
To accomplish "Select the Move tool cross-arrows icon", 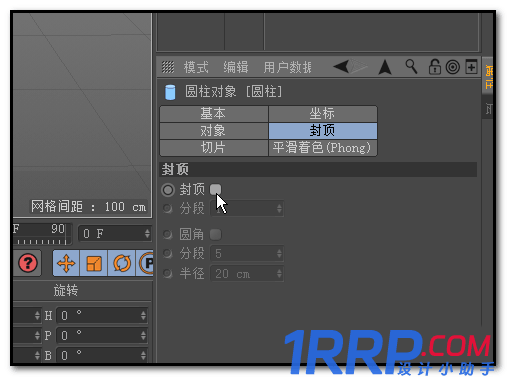I will [x=66, y=263].
